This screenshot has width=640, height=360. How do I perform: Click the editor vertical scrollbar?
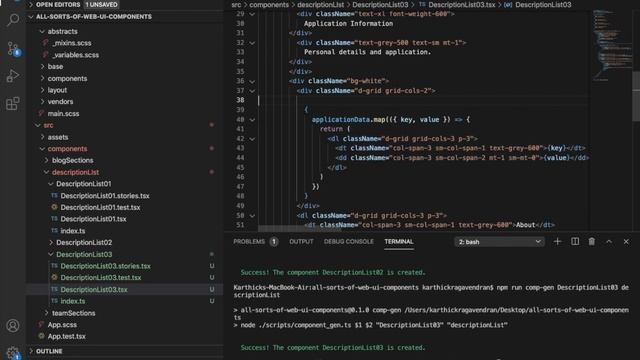coord(636,96)
